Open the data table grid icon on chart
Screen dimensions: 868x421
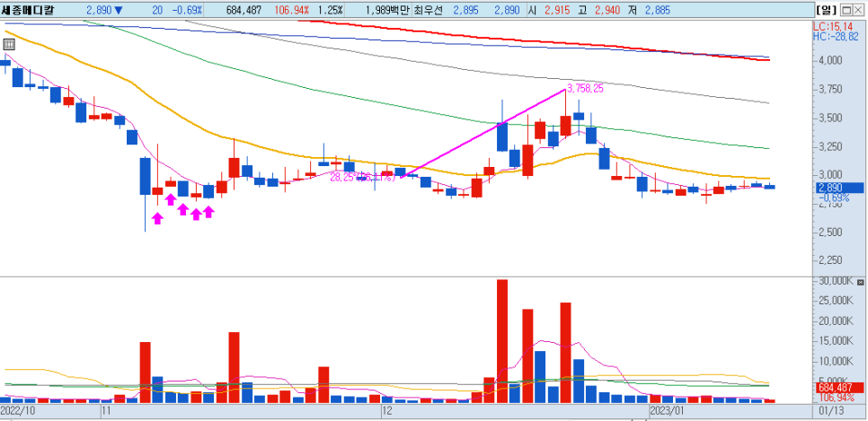(9, 45)
